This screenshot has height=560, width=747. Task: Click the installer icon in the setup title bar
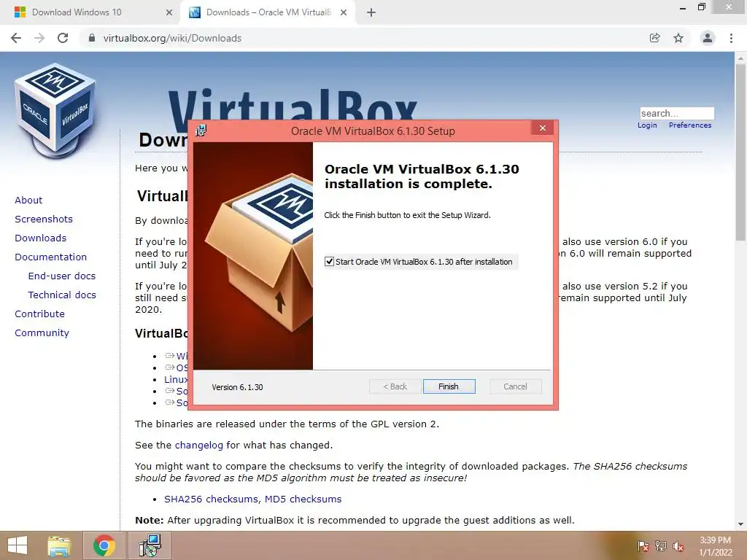point(201,131)
